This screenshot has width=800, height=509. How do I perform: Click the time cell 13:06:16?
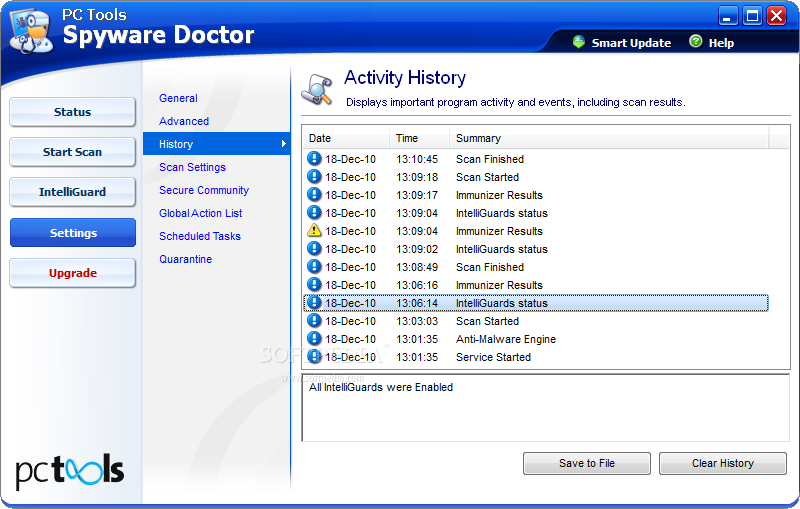click(417, 285)
